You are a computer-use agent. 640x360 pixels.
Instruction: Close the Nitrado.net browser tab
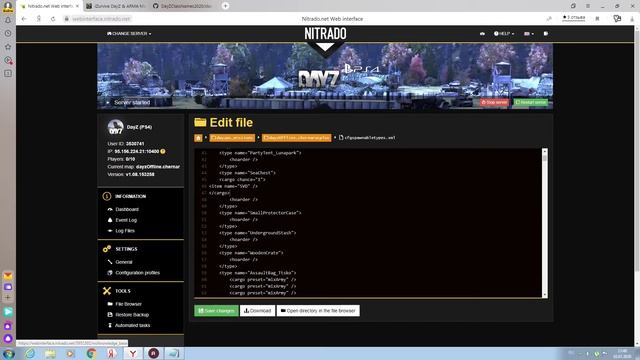pyautogui.click(x=77, y=6)
